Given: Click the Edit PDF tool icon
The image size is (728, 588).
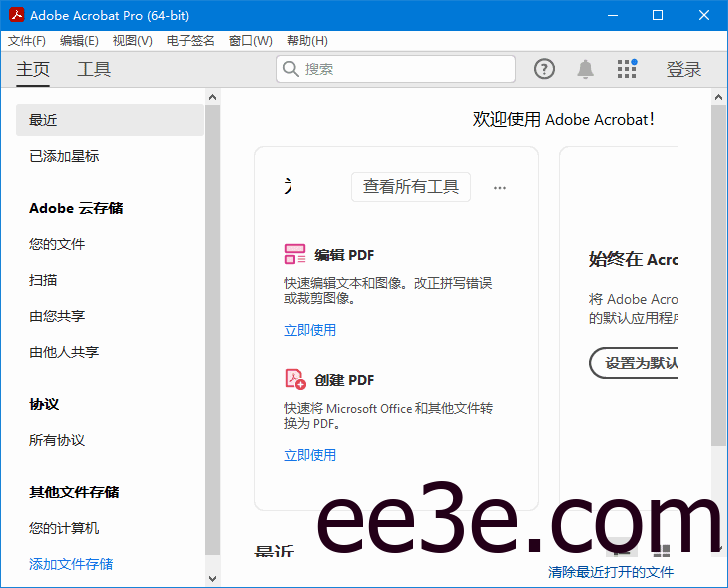Looking at the screenshot, I should point(295,254).
